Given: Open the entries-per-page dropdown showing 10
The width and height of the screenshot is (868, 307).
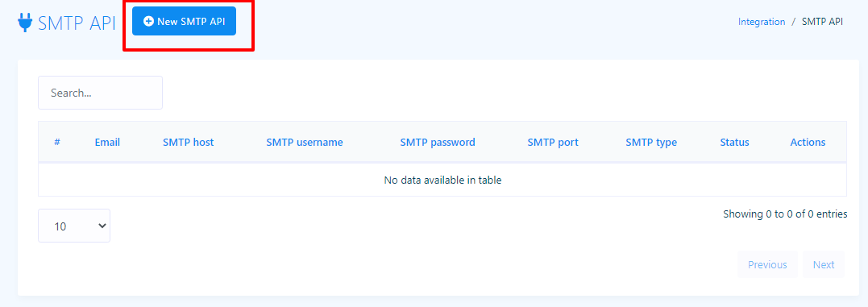Looking at the screenshot, I should pyautogui.click(x=74, y=226).
